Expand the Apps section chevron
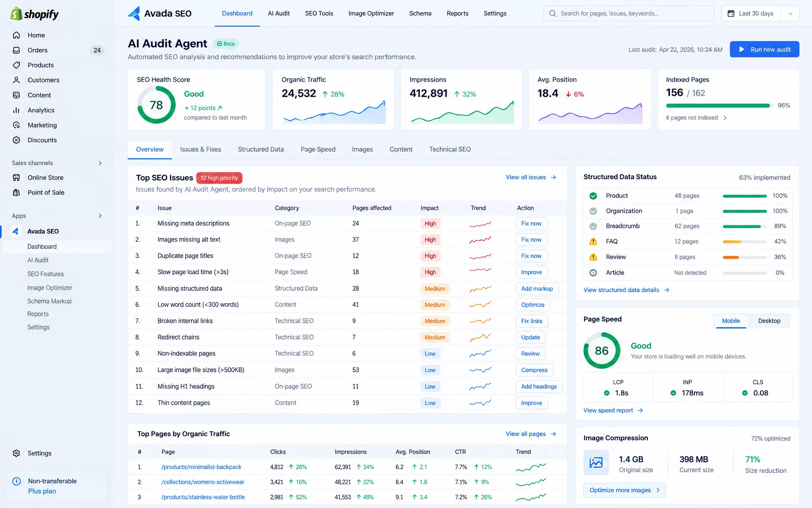Image resolution: width=812 pixels, height=508 pixels. (100, 216)
